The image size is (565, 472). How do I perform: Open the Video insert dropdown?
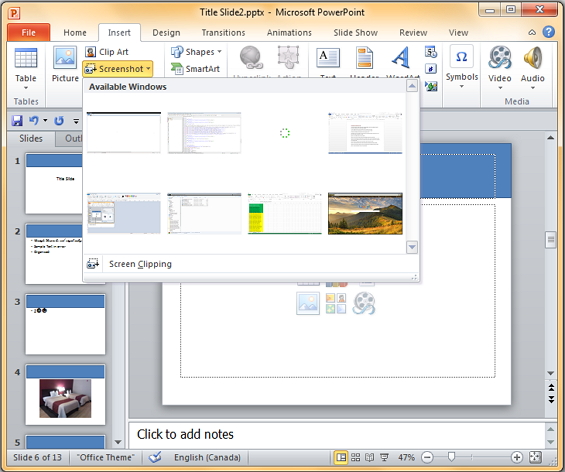pyautogui.click(x=500, y=68)
